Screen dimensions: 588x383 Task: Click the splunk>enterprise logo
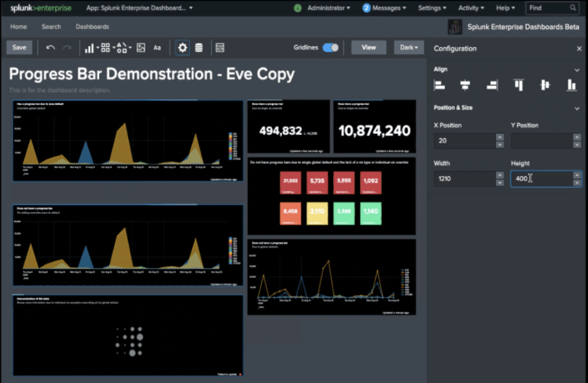tap(41, 8)
